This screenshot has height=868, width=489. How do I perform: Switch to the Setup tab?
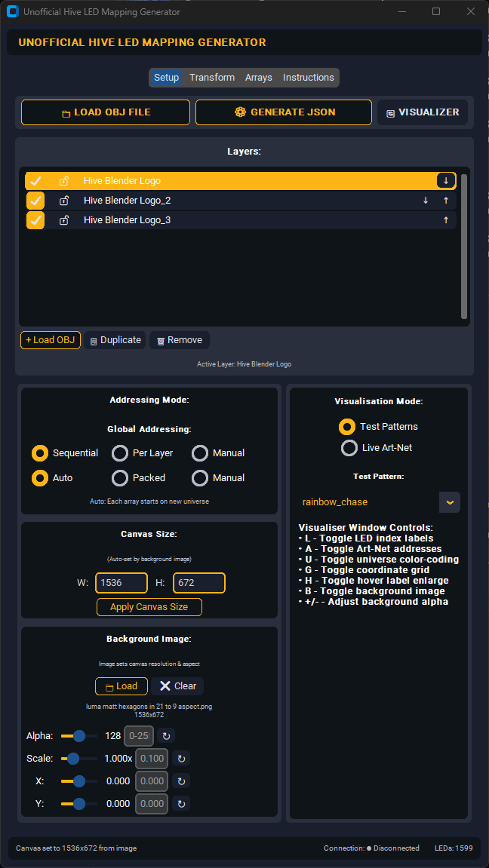click(x=166, y=78)
